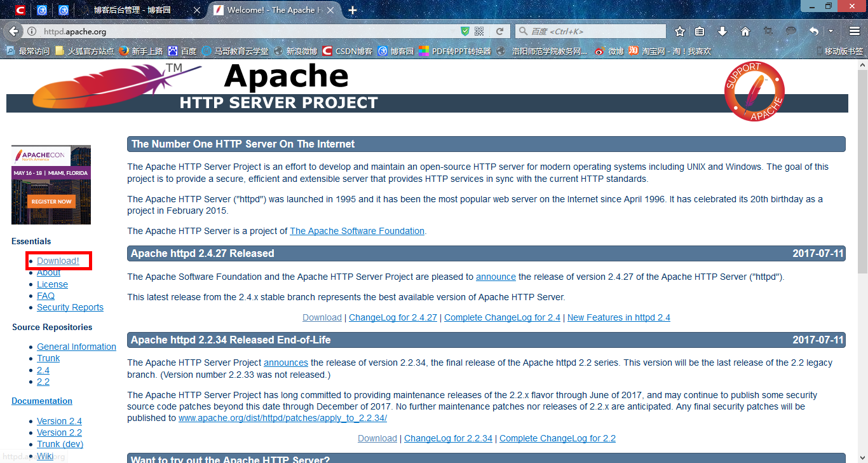Go back with the browser back arrow

[13, 31]
